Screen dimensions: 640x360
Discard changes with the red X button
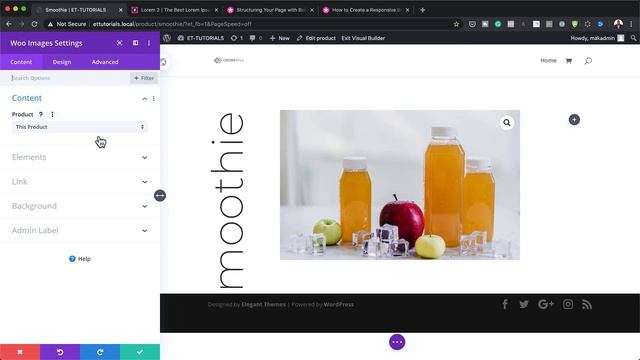[20, 352]
